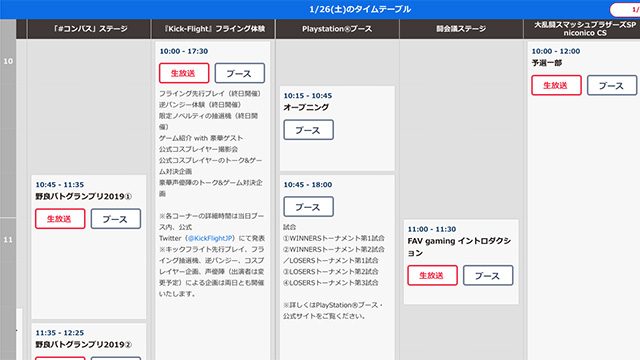
Task: Click the 11:00 - 11:30 time text
Action: point(432,229)
